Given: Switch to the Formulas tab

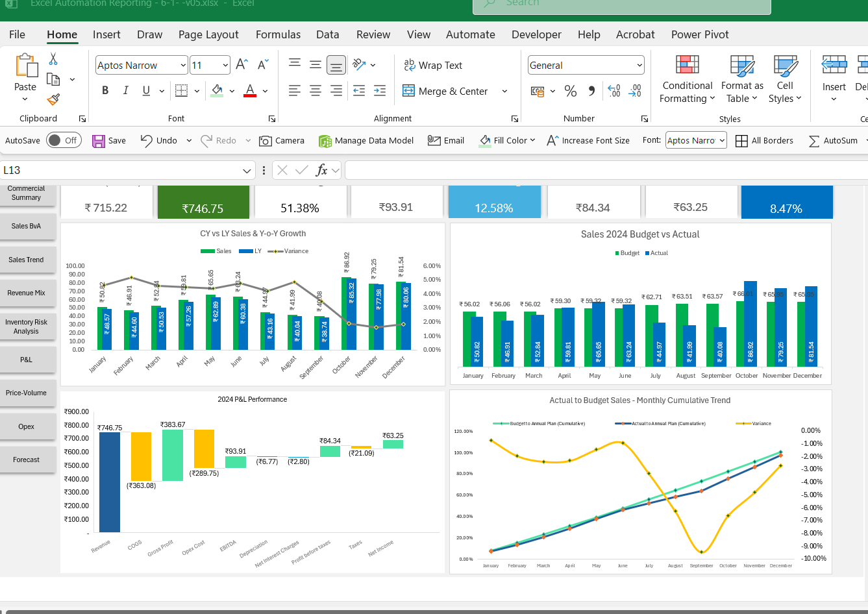Looking at the screenshot, I should click(x=278, y=34).
